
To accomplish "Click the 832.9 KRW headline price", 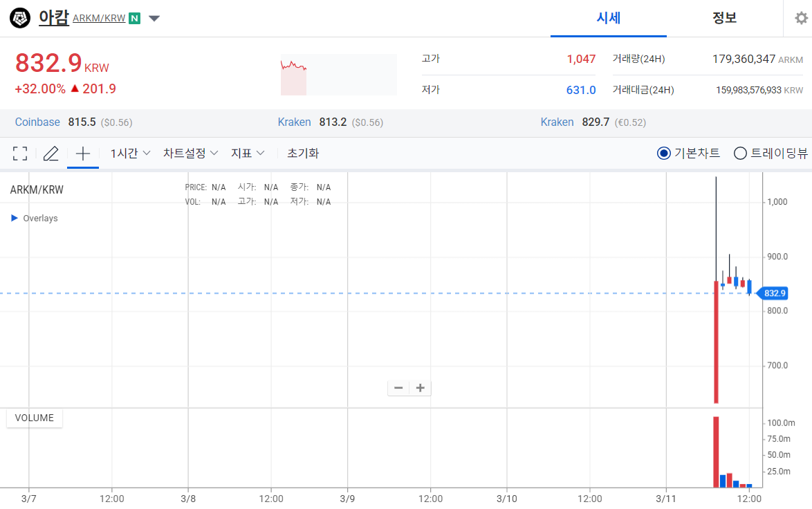I will pos(62,64).
